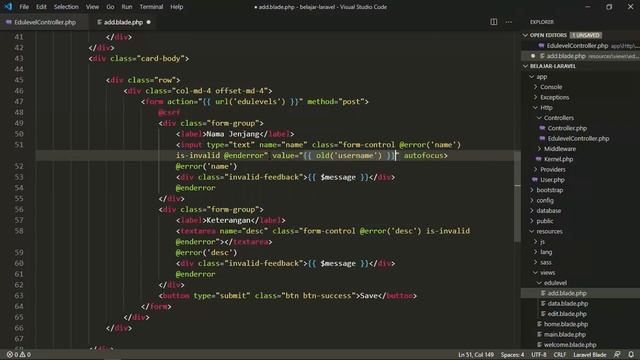This screenshot has width=640, height=360.
Task: Open the File menu
Action: [x=24, y=7]
